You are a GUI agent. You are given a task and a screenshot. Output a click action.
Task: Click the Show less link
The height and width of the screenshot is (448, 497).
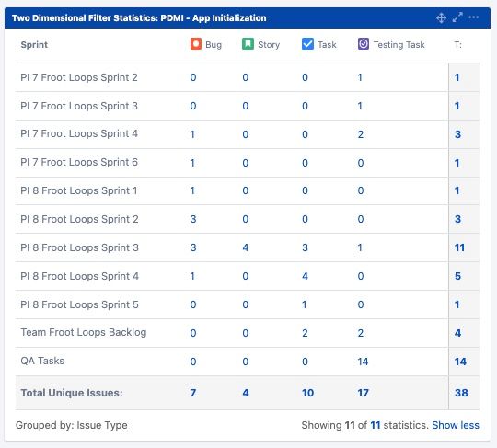[x=456, y=425]
